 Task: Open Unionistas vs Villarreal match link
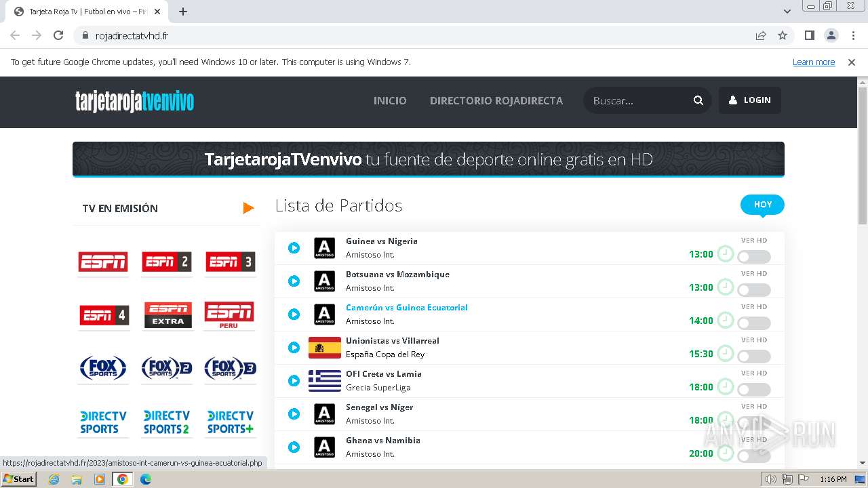393,341
